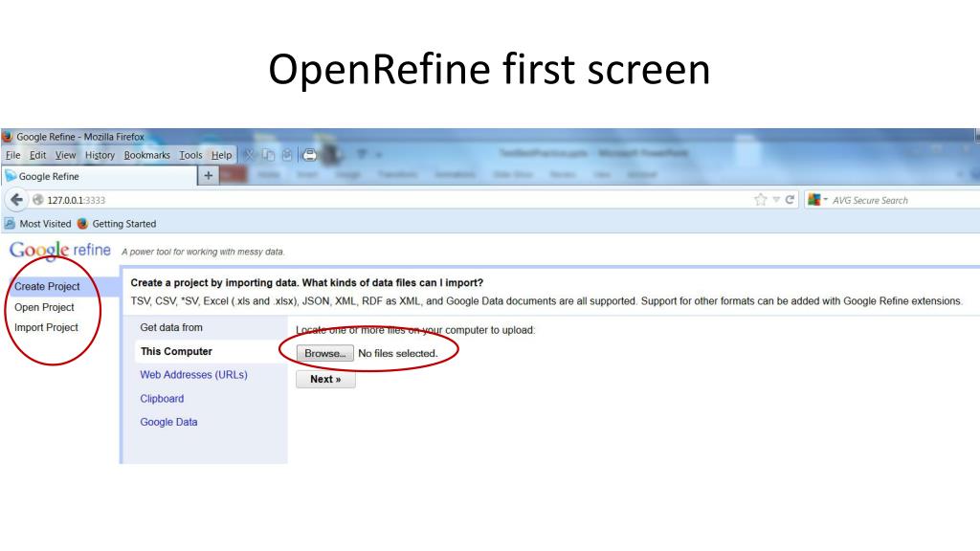Viewport: 980px width, 551px height.
Task: Switch to the Open Project tab
Action: tap(44, 307)
